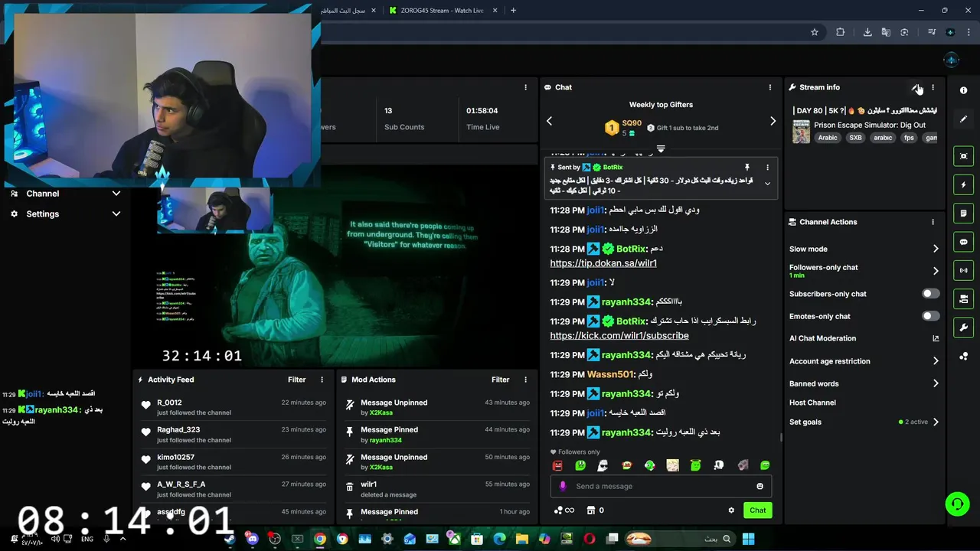
Task: Click the chat bubble sidebar icon
Action: click(963, 242)
